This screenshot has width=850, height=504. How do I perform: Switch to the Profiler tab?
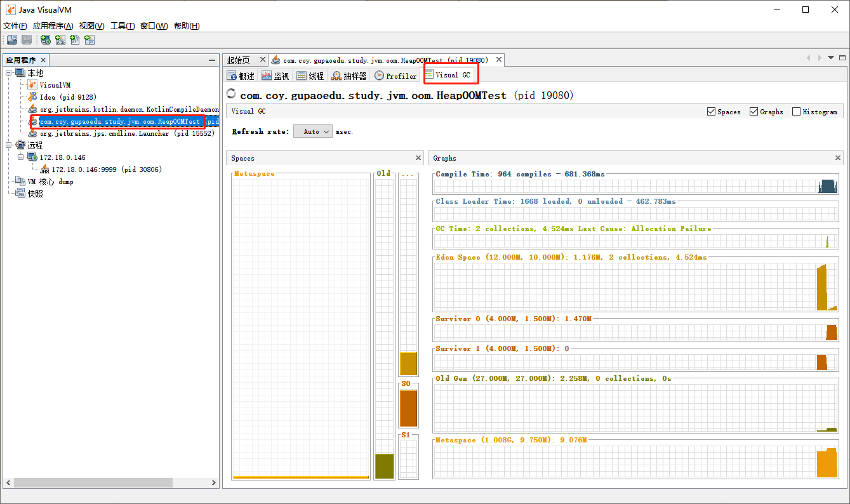396,76
